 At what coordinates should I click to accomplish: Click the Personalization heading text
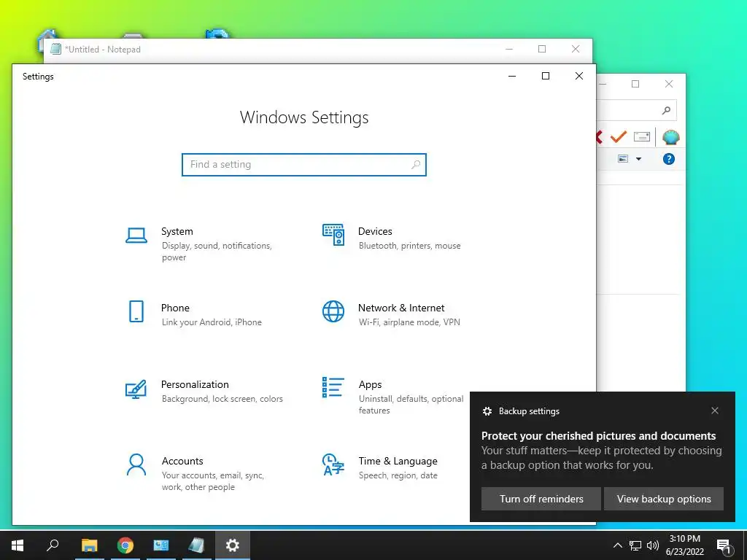click(195, 384)
